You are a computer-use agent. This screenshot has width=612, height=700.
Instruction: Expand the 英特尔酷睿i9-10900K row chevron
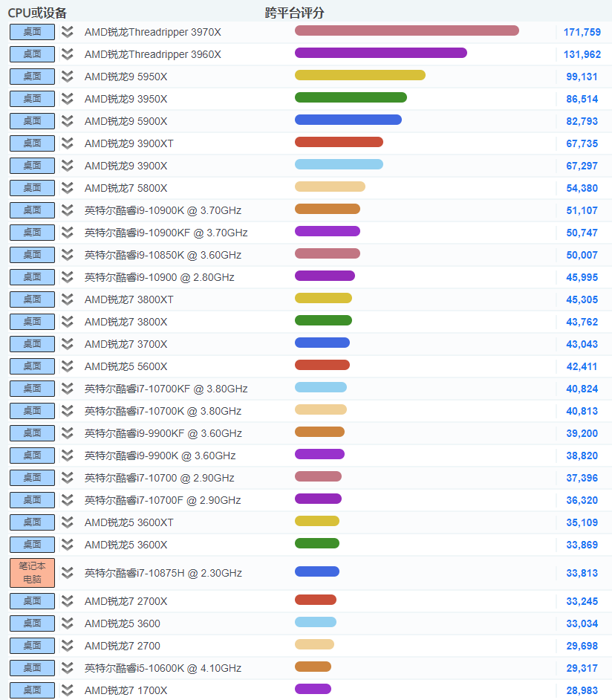(x=68, y=211)
